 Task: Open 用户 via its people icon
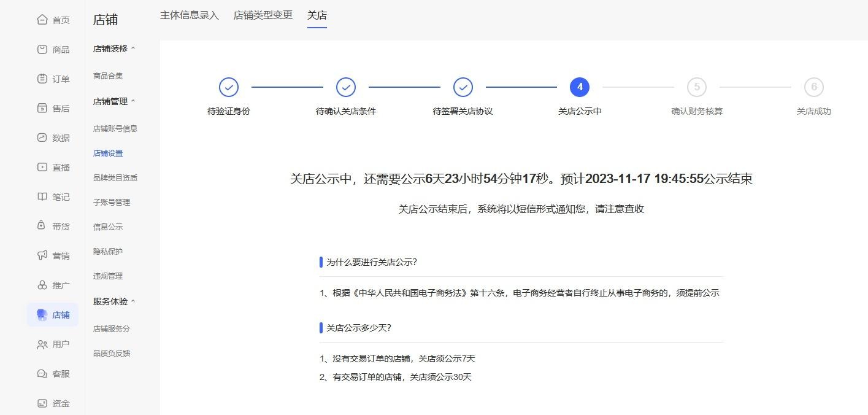[42, 344]
